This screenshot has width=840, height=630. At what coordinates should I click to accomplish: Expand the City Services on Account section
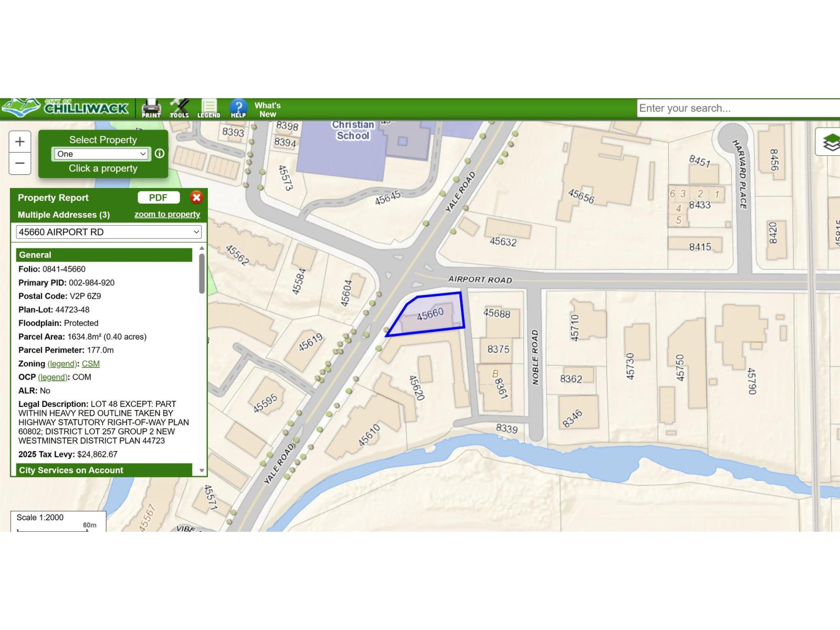pyautogui.click(x=71, y=470)
